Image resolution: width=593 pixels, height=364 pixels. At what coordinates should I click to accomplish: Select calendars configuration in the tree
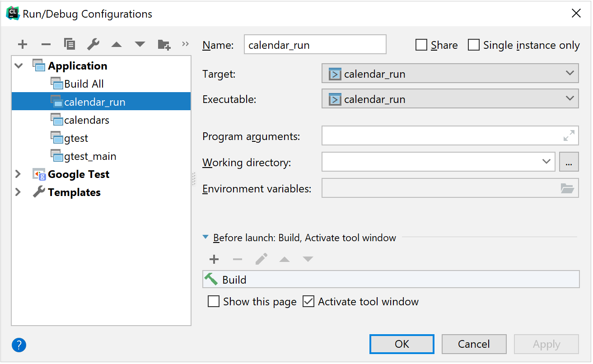click(86, 120)
